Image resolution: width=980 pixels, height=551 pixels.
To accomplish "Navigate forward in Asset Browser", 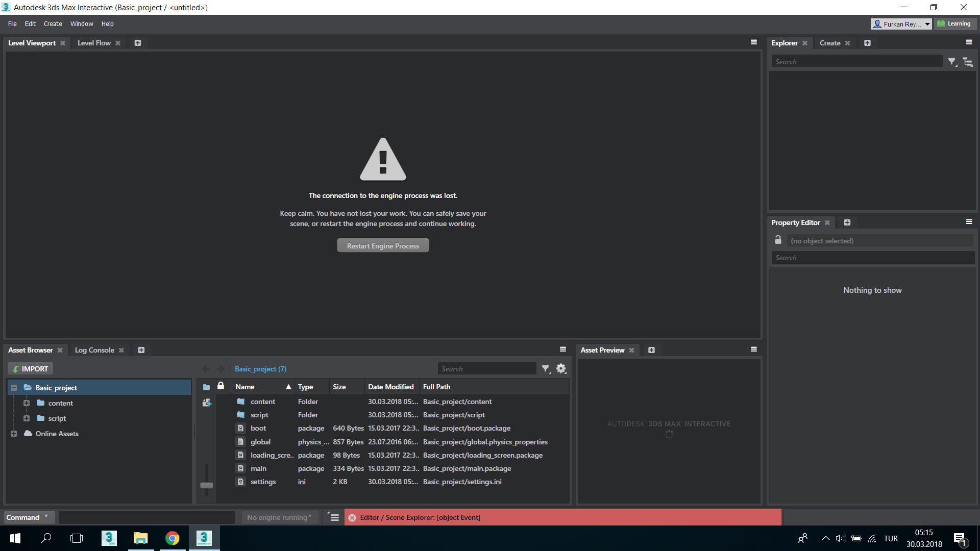I will (x=220, y=369).
